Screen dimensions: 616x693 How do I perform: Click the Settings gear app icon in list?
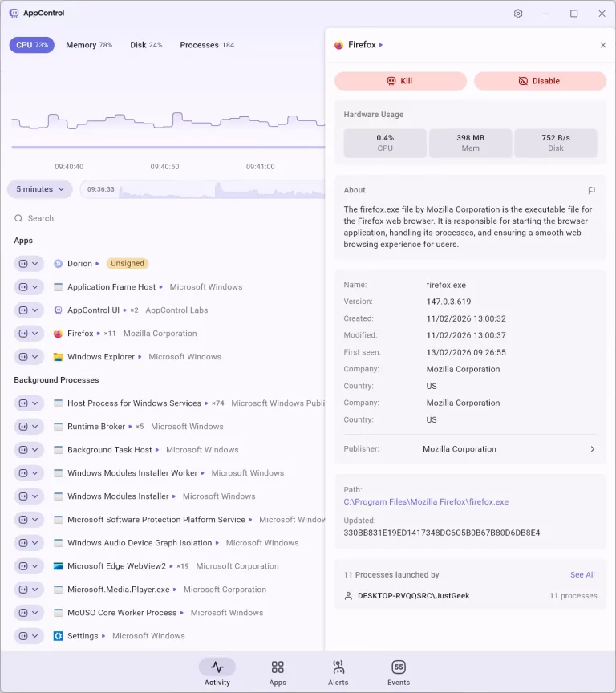[x=58, y=636]
